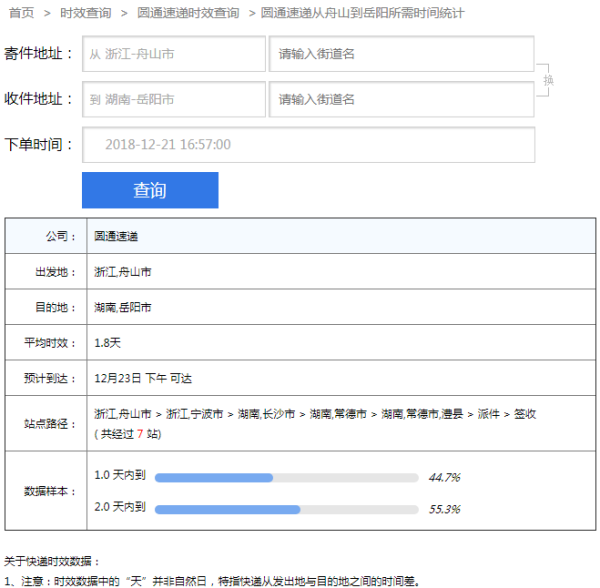Click the destination value 湖南,岳阳市
The height and width of the screenshot is (588, 600).
coord(123,307)
